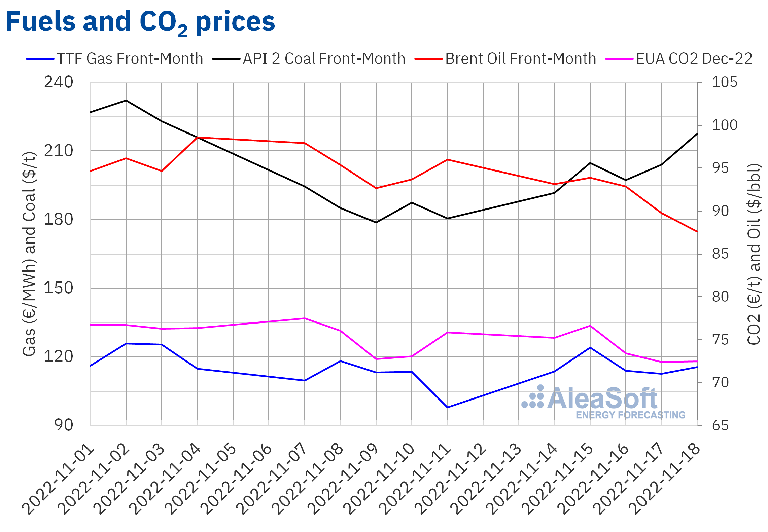Click the 240 label on the left axis
The height and width of the screenshot is (532, 768).
pyautogui.click(x=59, y=82)
